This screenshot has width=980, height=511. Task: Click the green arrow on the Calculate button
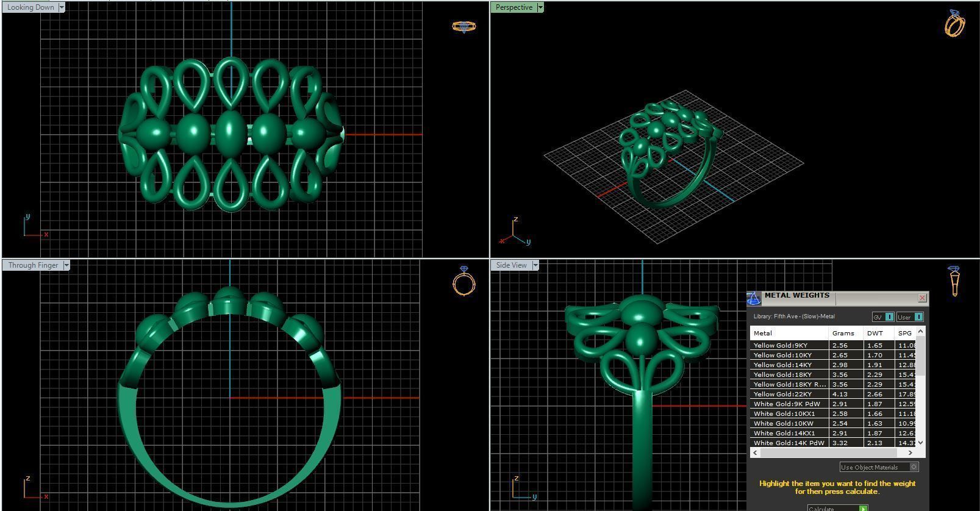click(x=863, y=509)
